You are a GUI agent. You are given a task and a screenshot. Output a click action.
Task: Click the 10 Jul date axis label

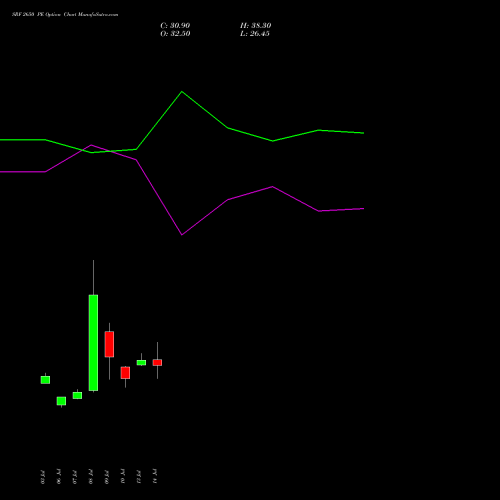pos(123,476)
